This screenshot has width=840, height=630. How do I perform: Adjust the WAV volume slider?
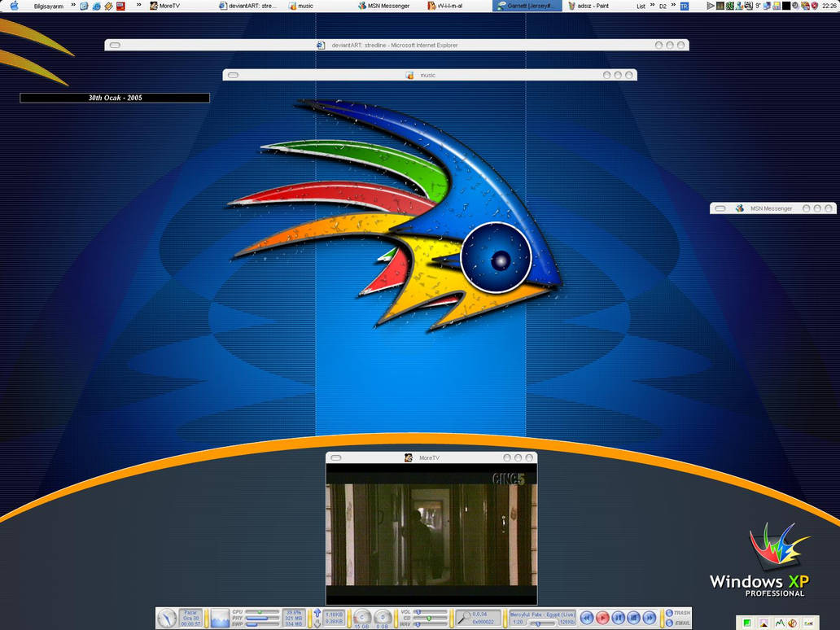tap(430, 624)
